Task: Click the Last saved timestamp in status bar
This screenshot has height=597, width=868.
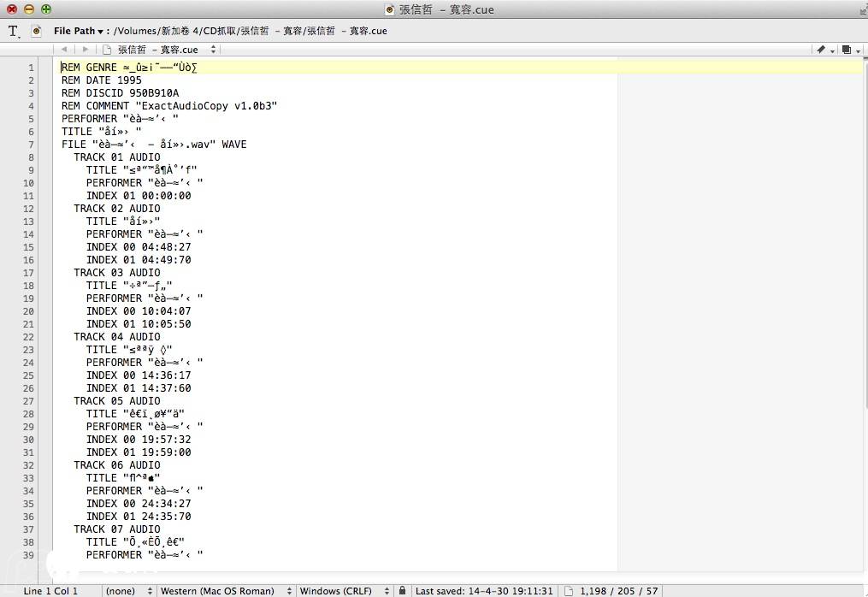Action: [483, 591]
